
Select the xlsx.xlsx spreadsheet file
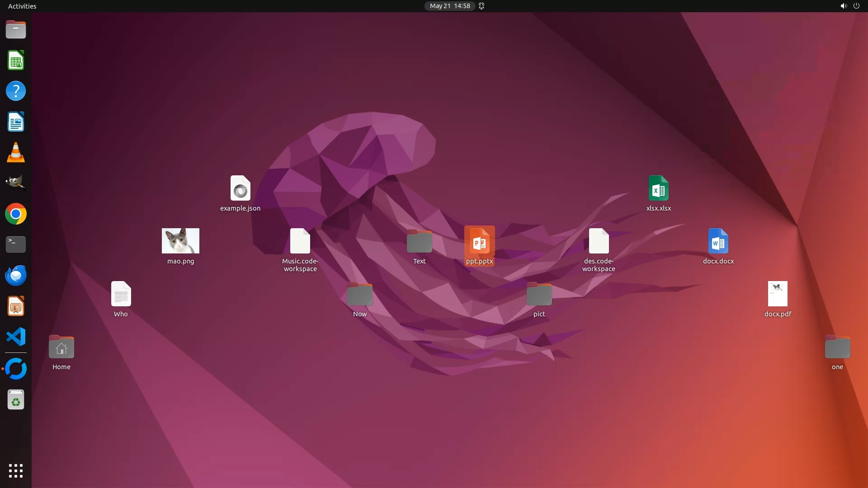658,188
